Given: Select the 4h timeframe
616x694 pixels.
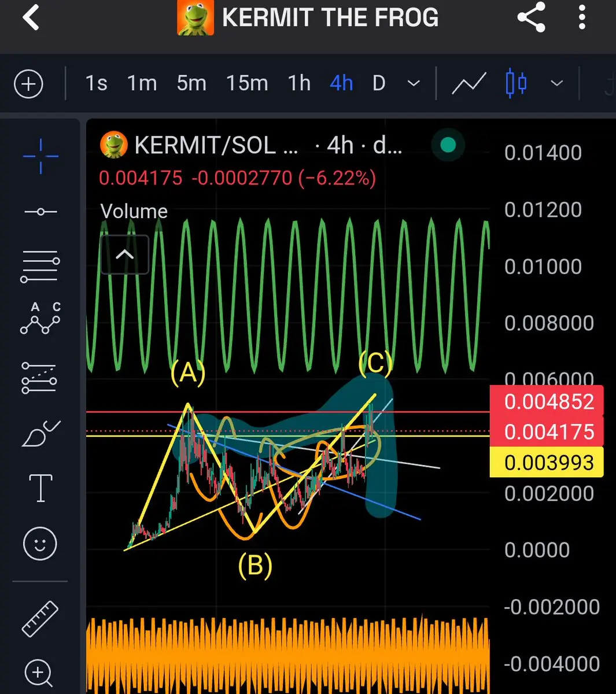Looking at the screenshot, I should (x=341, y=84).
